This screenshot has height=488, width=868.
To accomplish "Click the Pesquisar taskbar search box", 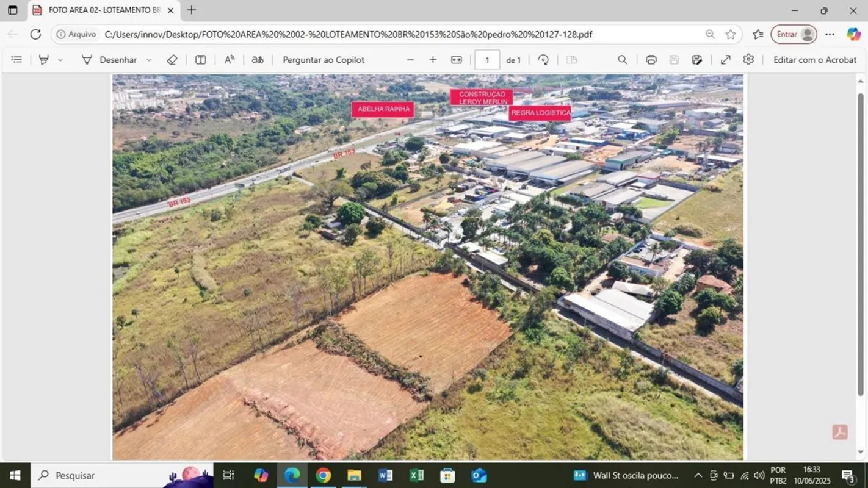I will (122, 475).
